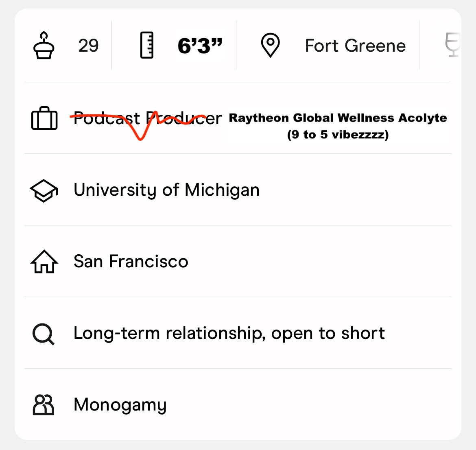Select the Monogamy row
Viewport: 476px width, 450px height.
238,404
